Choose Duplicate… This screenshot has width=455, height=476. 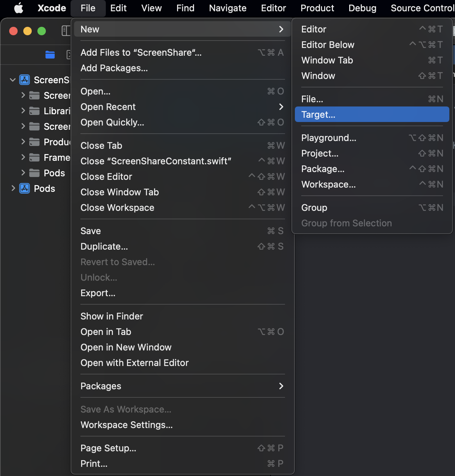[182, 246]
